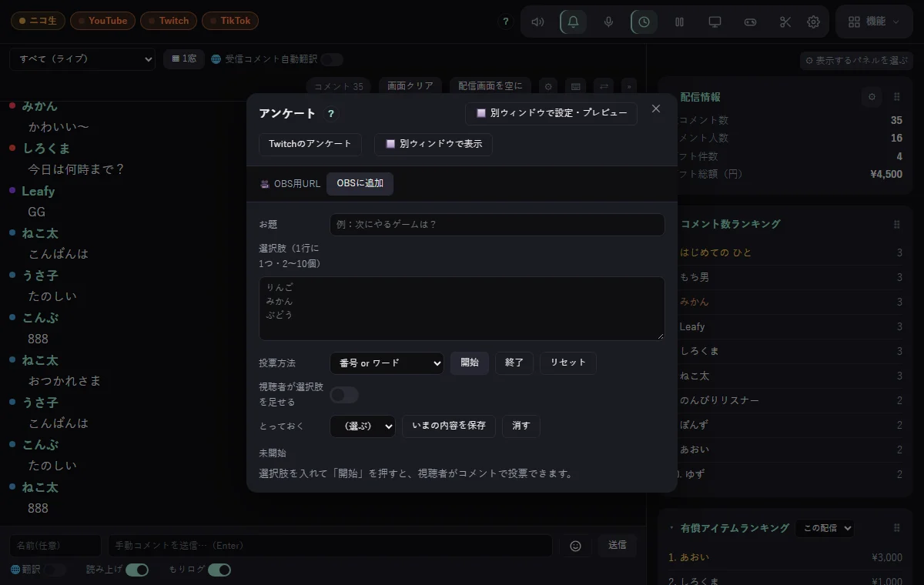Click the drag handle of コメント数ランキング panel
The image size is (924, 585).
897,225
